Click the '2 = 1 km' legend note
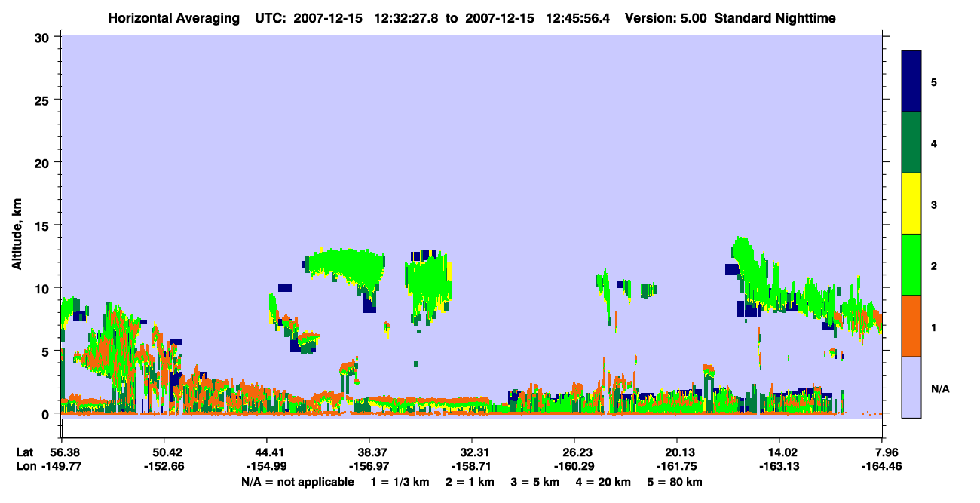 pyautogui.click(x=469, y=482)
